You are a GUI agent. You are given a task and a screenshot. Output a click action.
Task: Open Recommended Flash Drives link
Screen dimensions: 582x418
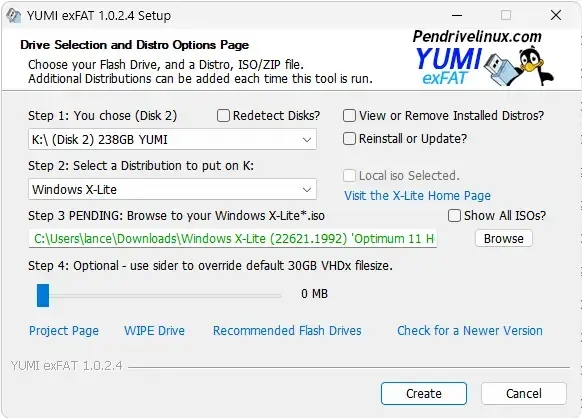click(287, 330)
